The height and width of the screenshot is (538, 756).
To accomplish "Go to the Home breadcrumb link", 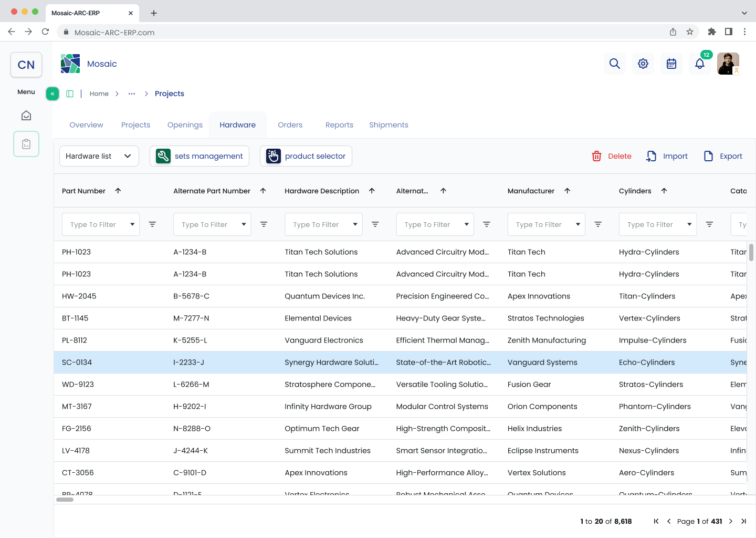I will pyautogui.click(x=99, y=94).
